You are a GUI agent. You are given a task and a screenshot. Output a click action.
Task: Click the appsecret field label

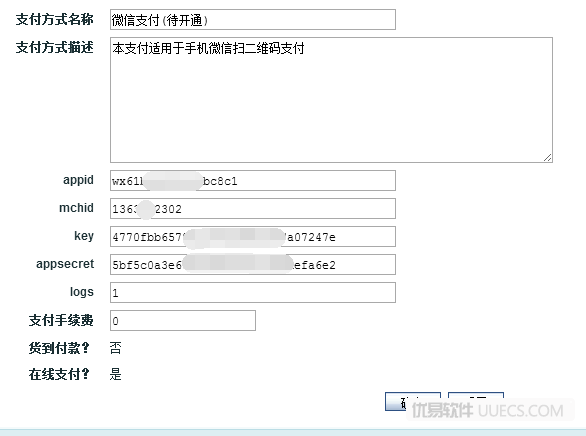click(65, 264)
